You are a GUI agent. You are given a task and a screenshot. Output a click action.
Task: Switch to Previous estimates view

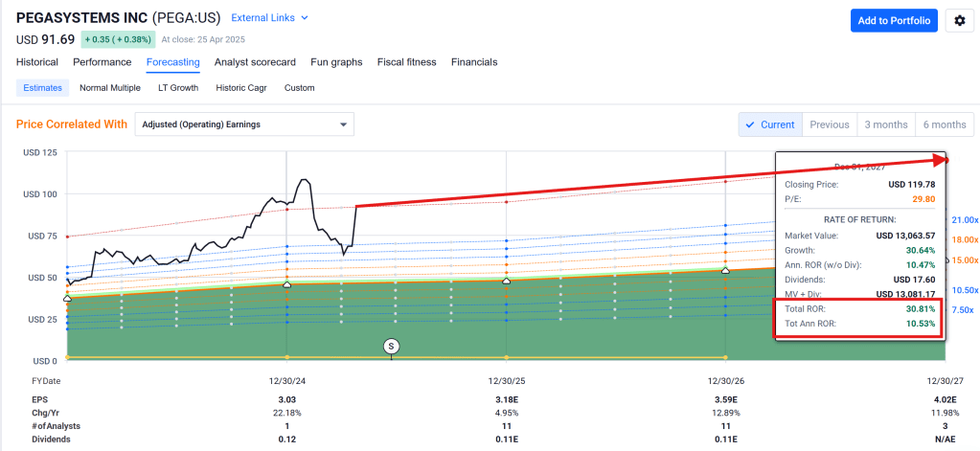pyautogui.click(x=829, y=124)
